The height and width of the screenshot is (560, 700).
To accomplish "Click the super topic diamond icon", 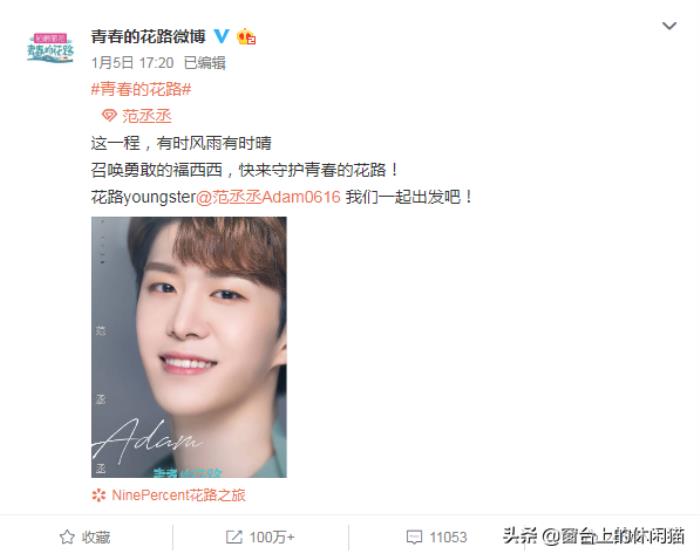I will 109,116.
